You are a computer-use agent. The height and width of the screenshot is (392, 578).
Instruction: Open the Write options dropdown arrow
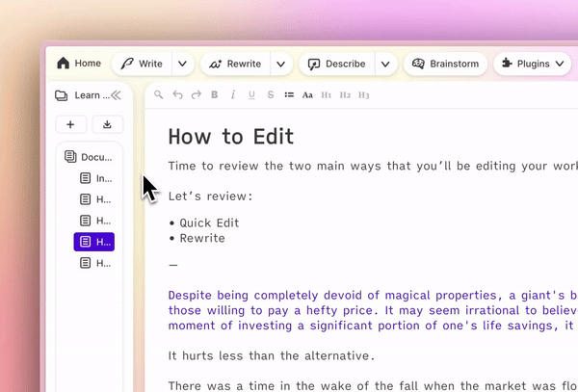pyautogui.click(x=182, y=64)
